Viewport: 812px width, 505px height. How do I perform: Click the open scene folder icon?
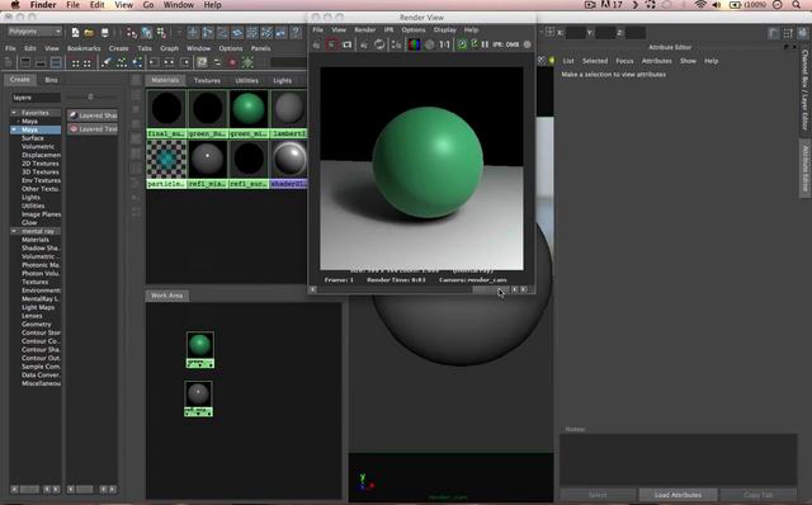(x=89, y=32)
